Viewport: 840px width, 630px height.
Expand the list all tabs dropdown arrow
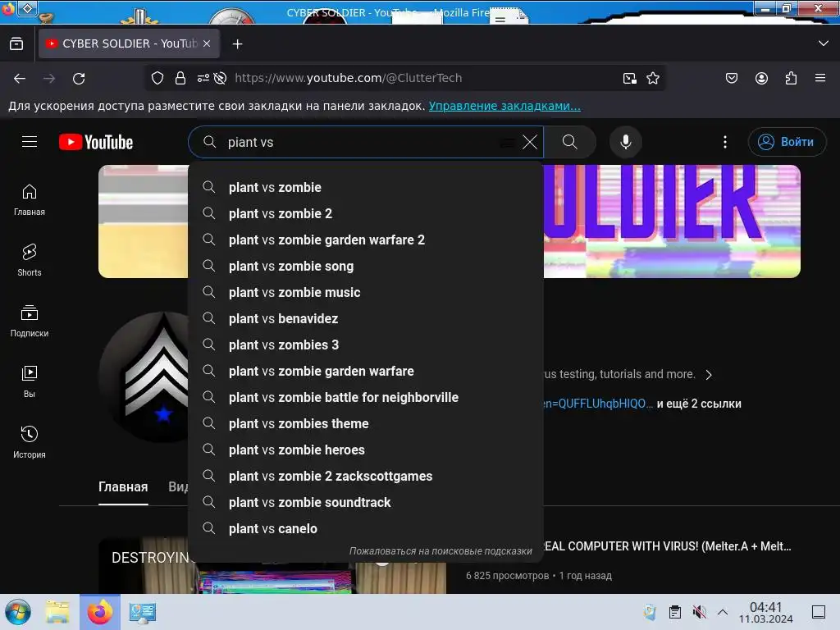pos(824,43)
